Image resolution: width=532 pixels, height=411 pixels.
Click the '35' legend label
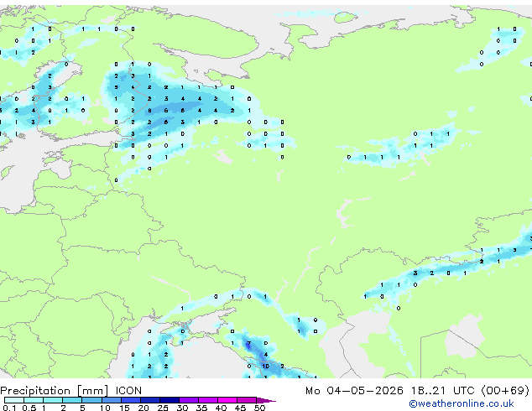201,408
